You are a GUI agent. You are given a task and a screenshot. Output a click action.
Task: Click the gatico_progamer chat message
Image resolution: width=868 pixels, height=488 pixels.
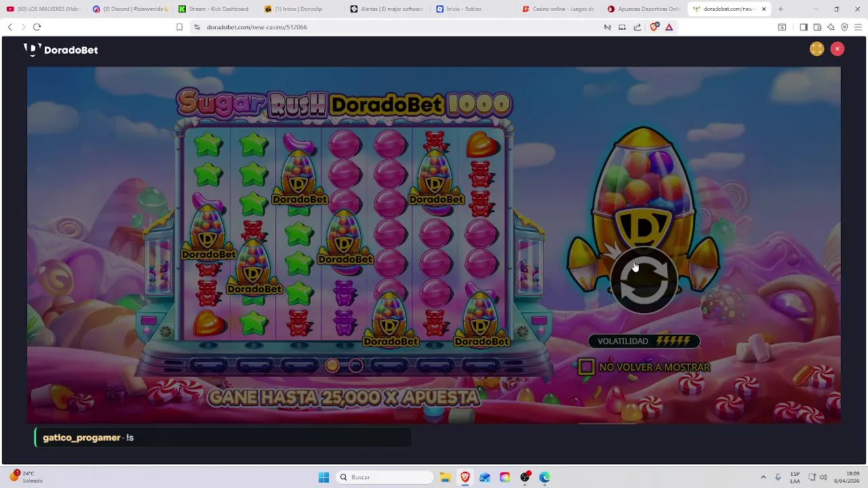223,437
